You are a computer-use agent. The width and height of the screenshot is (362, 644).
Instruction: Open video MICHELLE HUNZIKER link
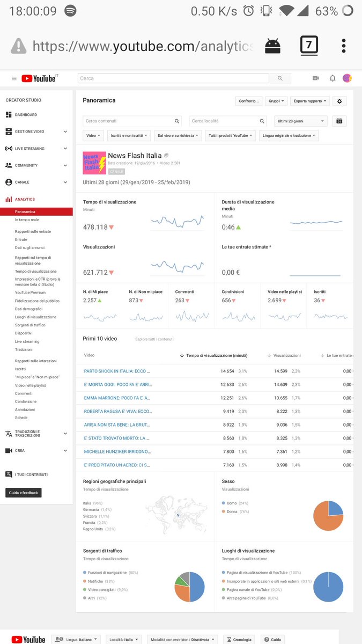[x=117, y=451]
